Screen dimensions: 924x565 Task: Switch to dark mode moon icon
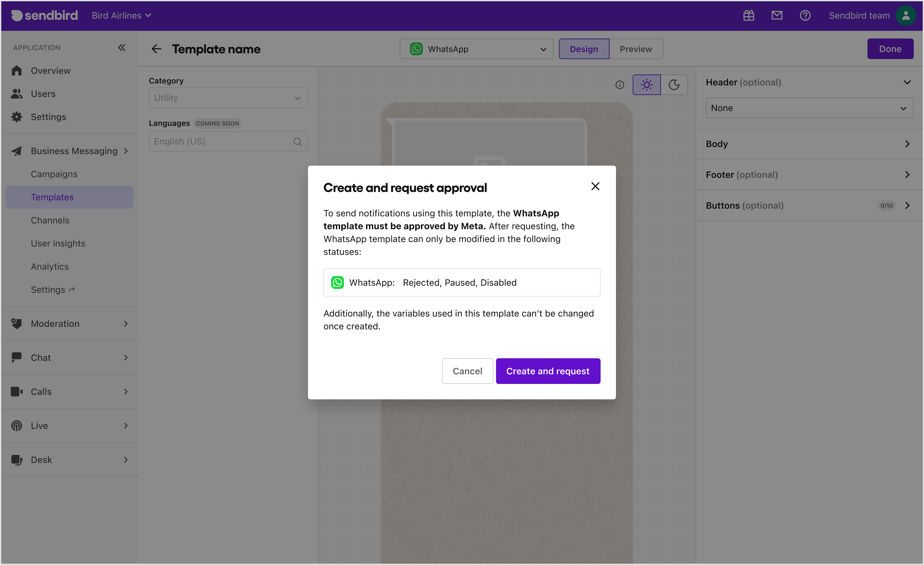coord(674,85)
